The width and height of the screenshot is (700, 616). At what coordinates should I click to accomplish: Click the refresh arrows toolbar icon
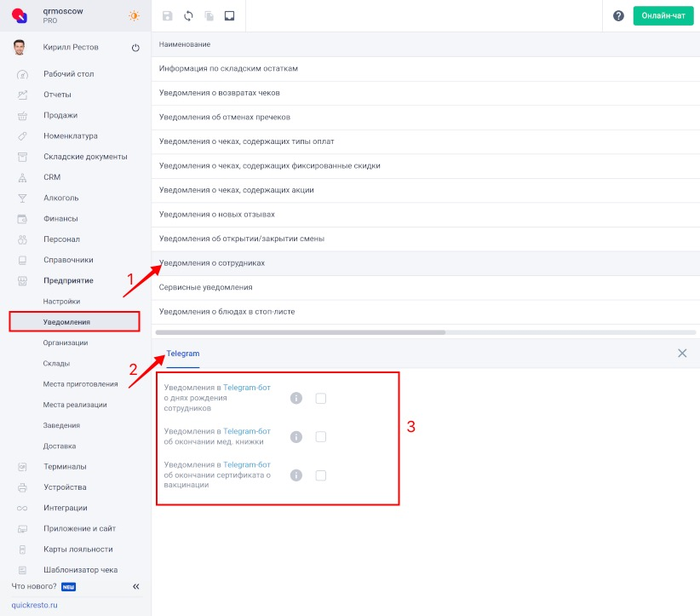[188, 16]
